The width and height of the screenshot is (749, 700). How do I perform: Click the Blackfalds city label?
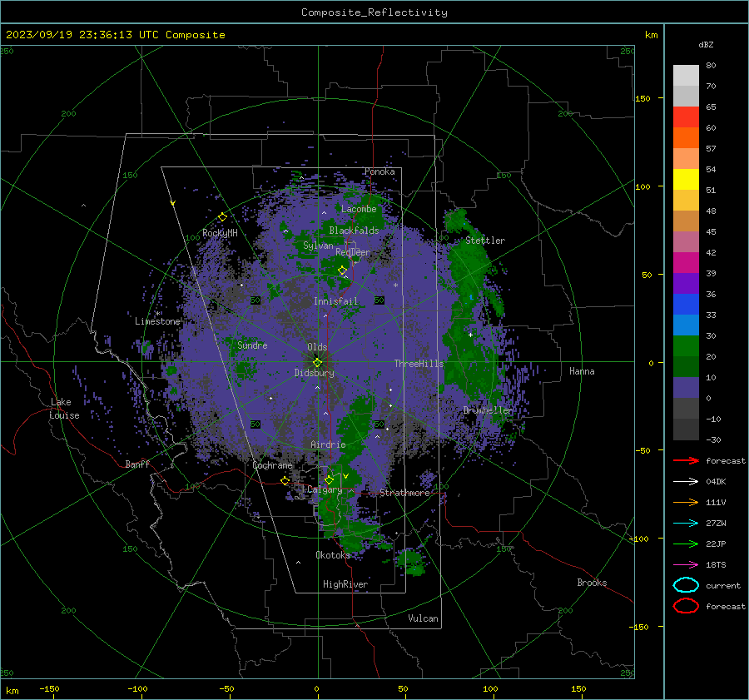coord(354,231)
